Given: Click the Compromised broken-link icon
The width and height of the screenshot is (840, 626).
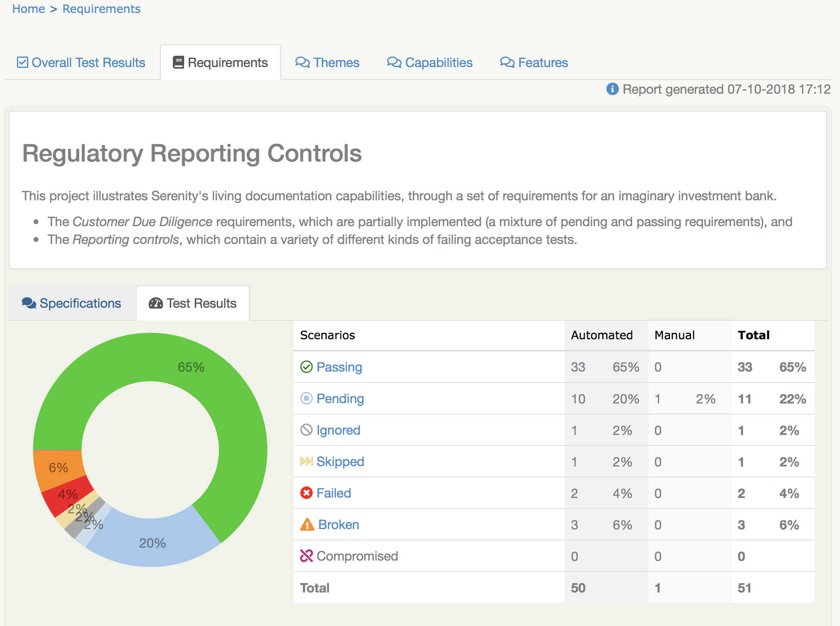Looking at the screenshot, I should (x=307, y=556).
